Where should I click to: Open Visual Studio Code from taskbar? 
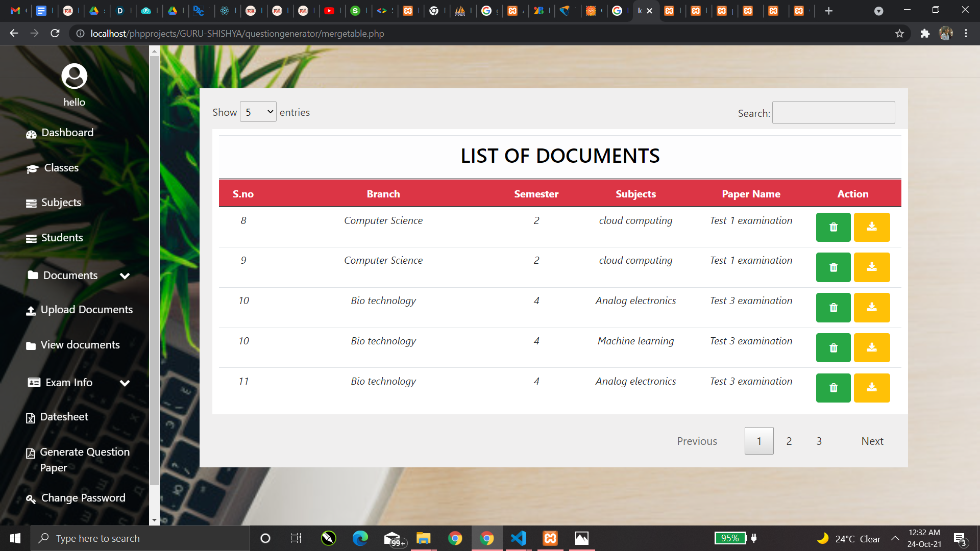click(519, 538)
